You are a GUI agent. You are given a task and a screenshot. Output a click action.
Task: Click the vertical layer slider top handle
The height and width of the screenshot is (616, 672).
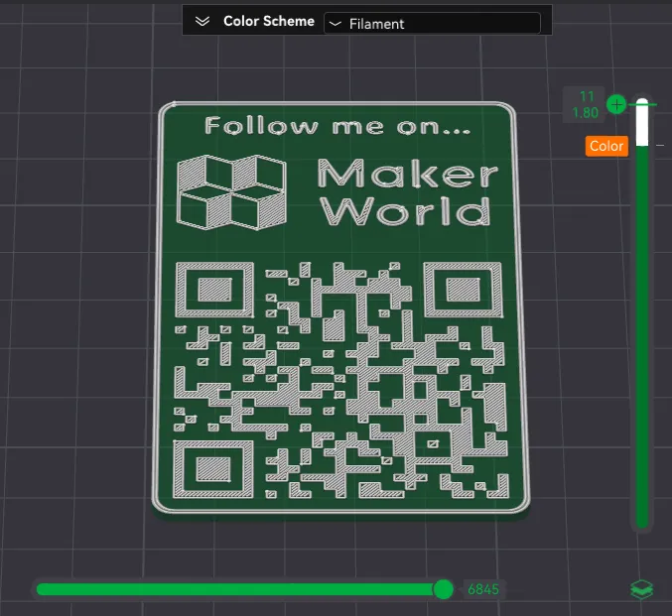642,104
